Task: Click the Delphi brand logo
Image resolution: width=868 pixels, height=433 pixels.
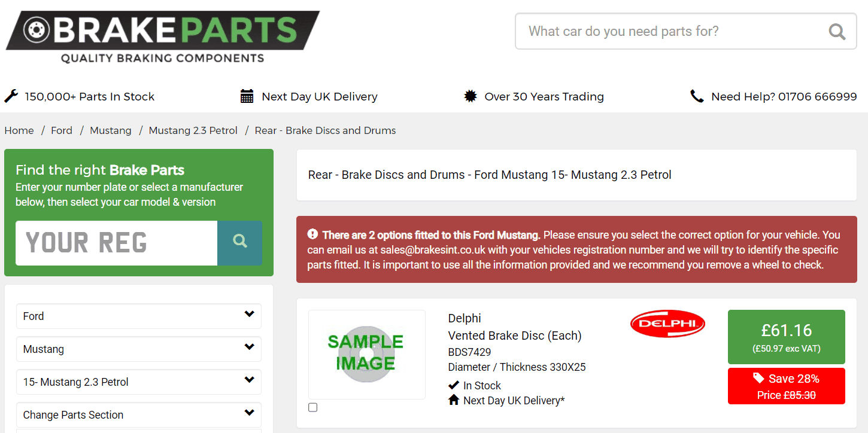Action: point(667,324)
